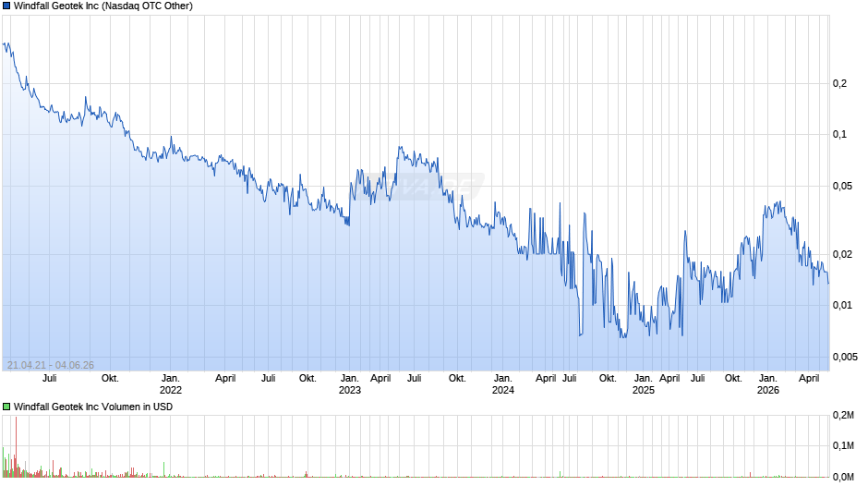Click the chart title 'Windfall Geotek Inc (Nasdaq OTC Other)'
Image resolution: width=868 pixels, height=486 pixels.
pyautogui.click(x=103, y=6)
